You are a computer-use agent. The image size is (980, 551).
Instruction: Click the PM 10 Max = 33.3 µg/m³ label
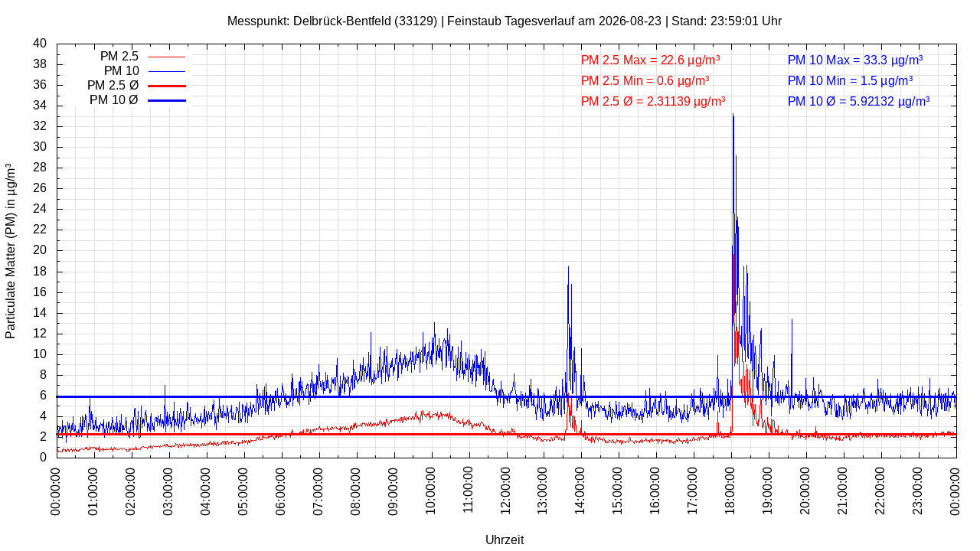point(855,60)
